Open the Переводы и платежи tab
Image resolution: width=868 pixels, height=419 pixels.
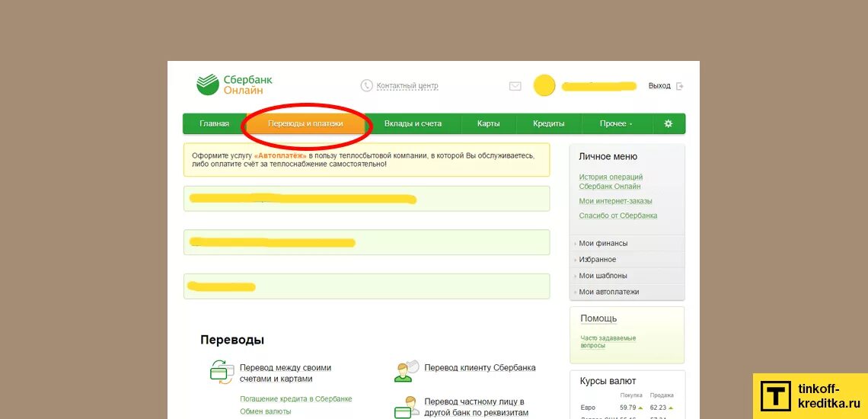coord(305,123)
